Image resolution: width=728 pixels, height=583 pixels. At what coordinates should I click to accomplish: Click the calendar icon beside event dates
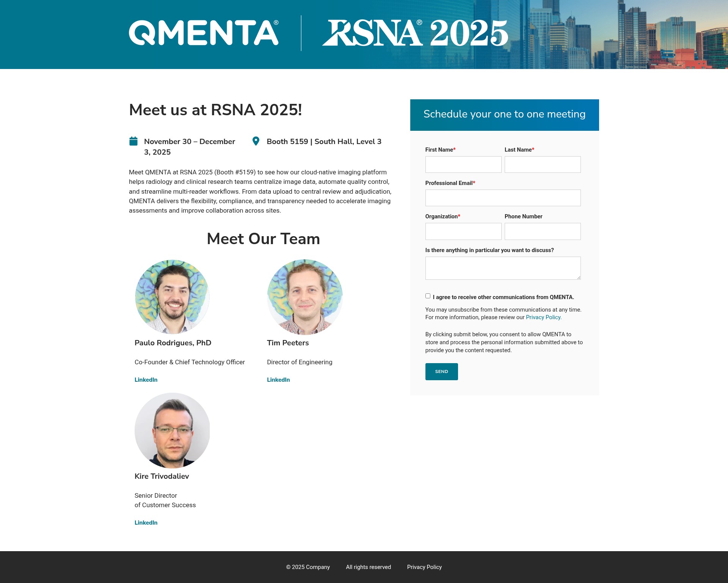[133, 141]
